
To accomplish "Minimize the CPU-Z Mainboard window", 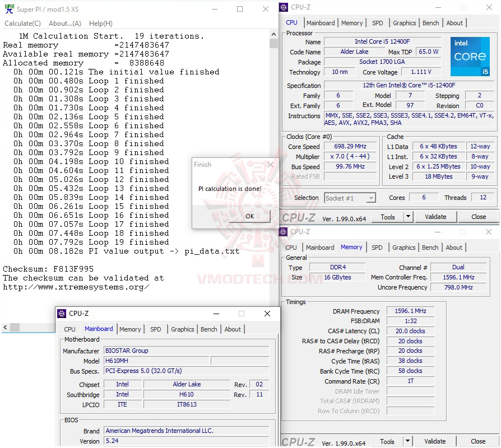I will [x=216, y=314].
